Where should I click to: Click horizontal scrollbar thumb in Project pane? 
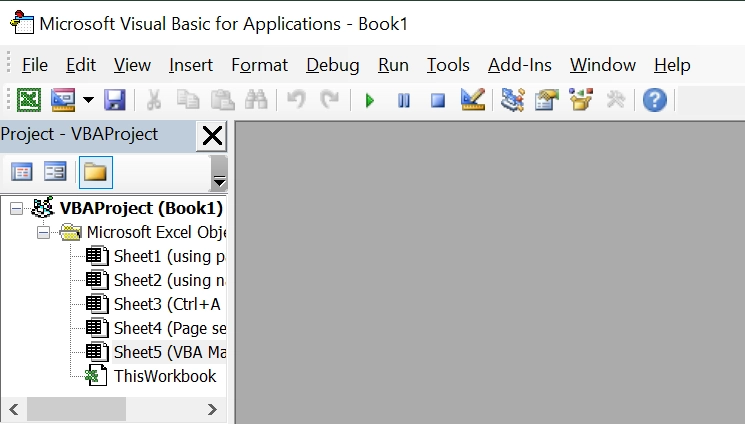(76, 409)
